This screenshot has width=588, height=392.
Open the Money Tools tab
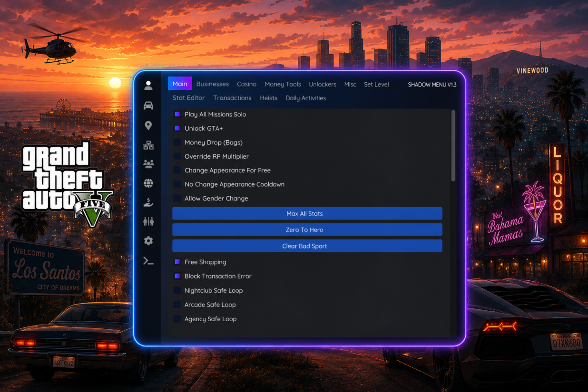coord(283,84)
